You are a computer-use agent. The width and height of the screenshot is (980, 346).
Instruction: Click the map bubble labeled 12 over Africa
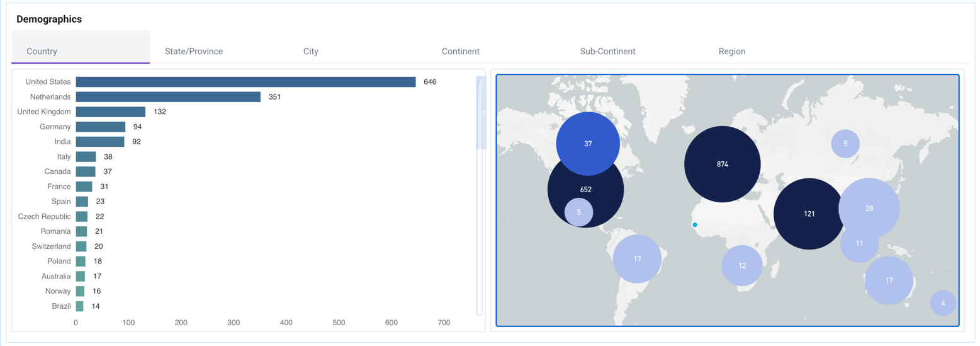pyautogui.click(x=742, y=266)
